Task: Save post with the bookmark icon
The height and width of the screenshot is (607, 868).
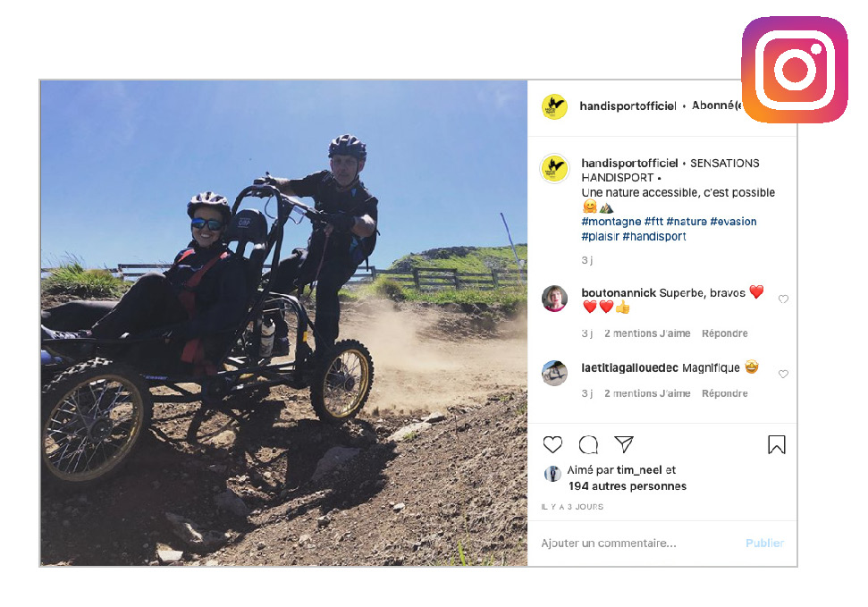Action: pos(776,444)
